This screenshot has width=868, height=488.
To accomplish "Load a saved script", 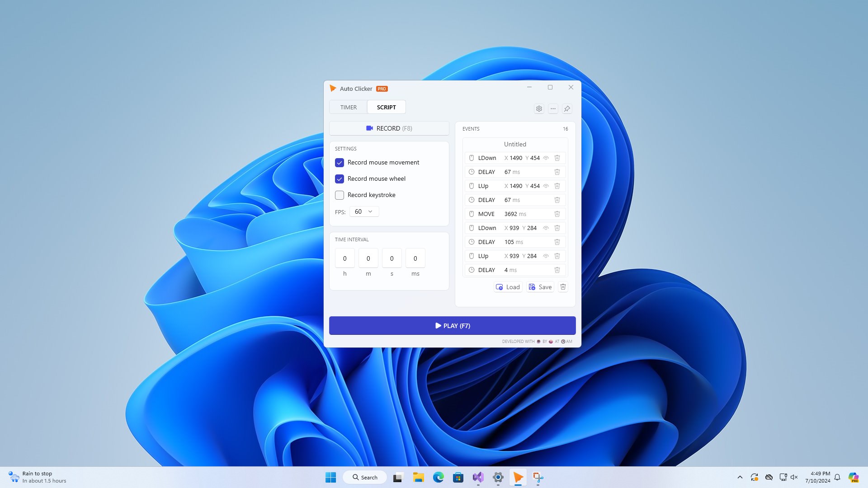I will (x=508, y=287).
